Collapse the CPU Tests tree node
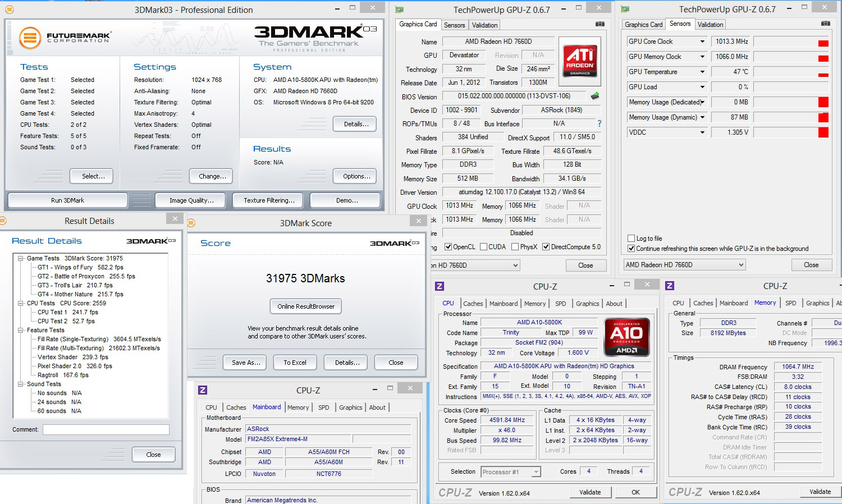This screenshot has height=504, width=842. [20, 303]
